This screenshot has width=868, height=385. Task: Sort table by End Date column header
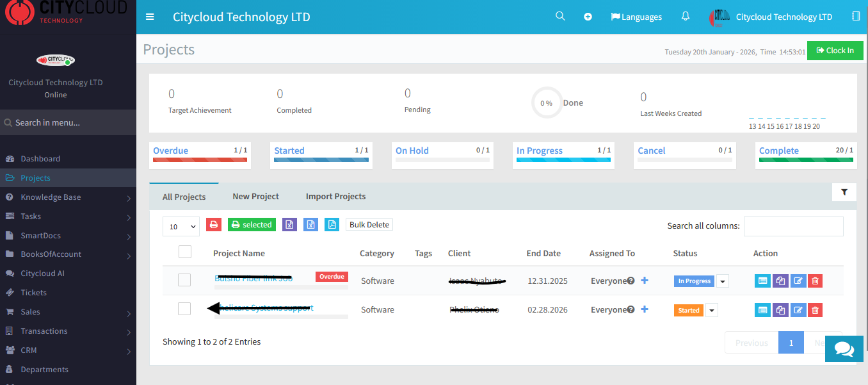(x=543, y=254)
